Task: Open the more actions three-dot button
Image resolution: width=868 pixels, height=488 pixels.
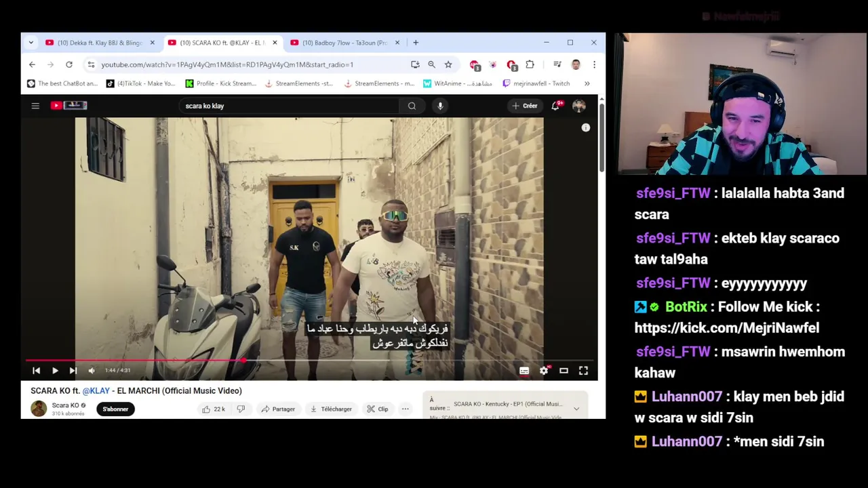Action: 405,409
